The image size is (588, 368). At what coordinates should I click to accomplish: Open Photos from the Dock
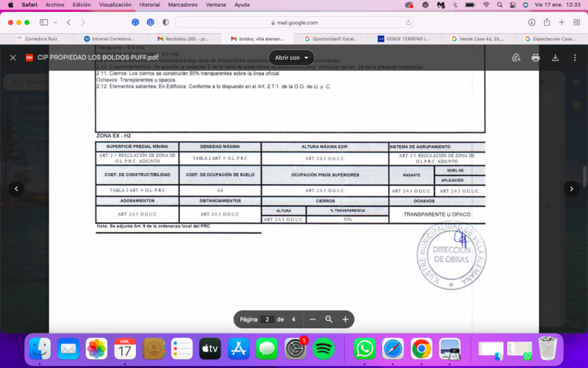(x=96, y=349)
